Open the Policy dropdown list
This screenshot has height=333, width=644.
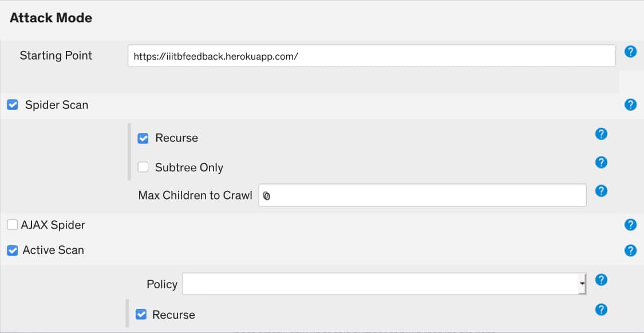pos(384,284)
